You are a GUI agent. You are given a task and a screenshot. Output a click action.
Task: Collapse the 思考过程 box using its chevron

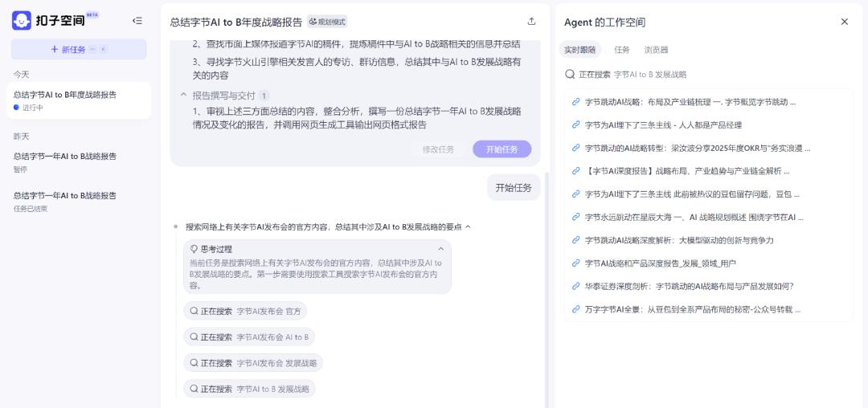440,249
